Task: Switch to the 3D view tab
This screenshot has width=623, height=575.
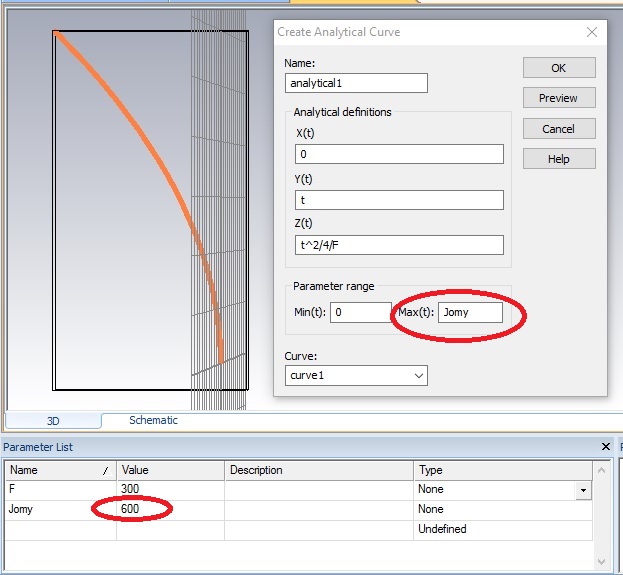Action: tap(53, 421)
